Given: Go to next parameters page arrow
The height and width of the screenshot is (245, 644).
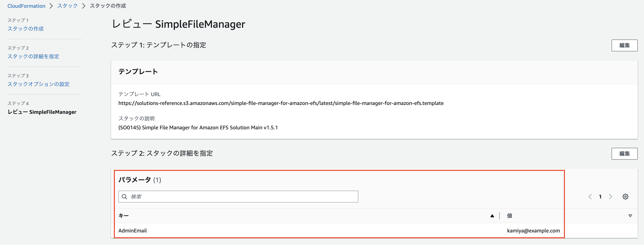Looking at the screenshot, I should pos(610,197).
